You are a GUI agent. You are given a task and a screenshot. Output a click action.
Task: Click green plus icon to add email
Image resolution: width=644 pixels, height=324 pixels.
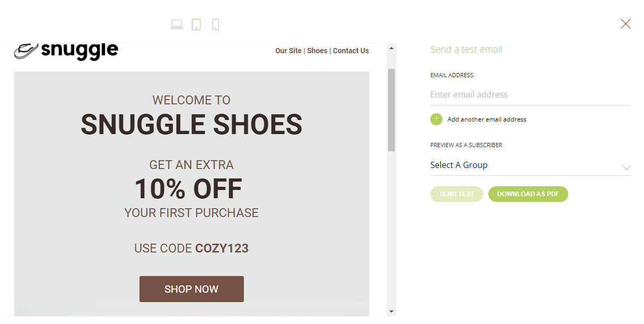[436, 119]
